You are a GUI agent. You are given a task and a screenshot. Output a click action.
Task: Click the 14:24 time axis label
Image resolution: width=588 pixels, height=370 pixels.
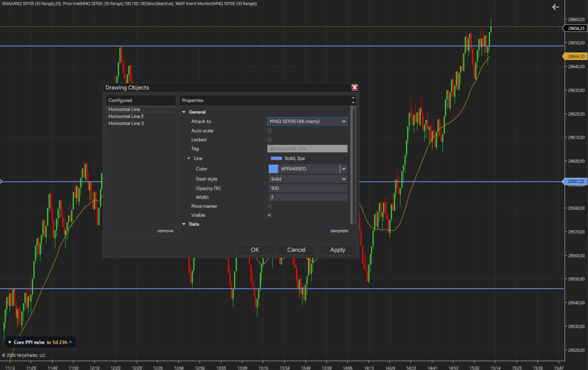tap(390, 367)
